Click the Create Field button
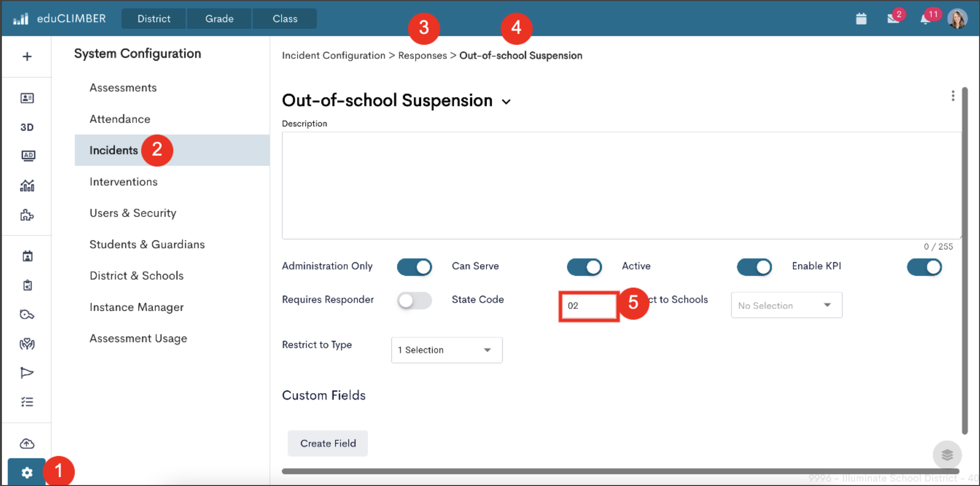980x486 pixels. coord(328,444)
